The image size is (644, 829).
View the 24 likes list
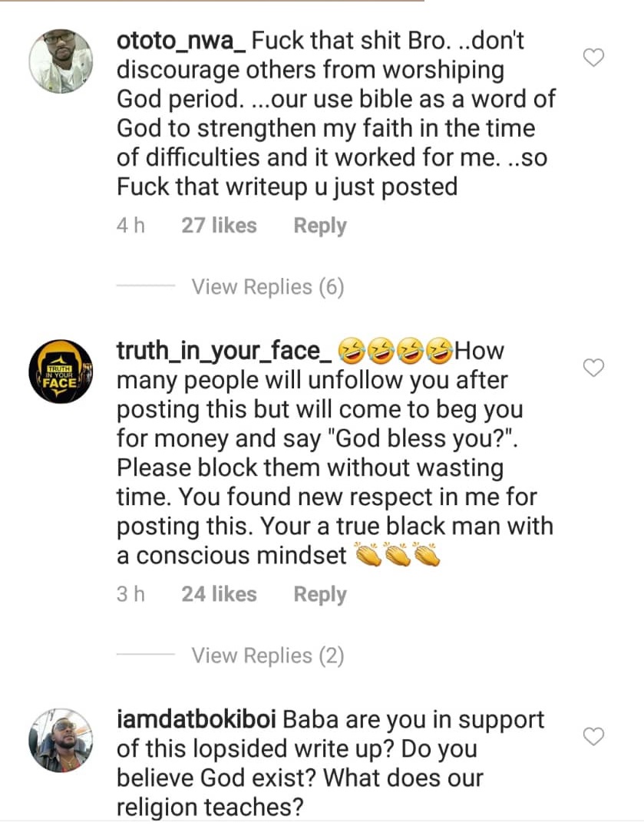coord(219,594)
